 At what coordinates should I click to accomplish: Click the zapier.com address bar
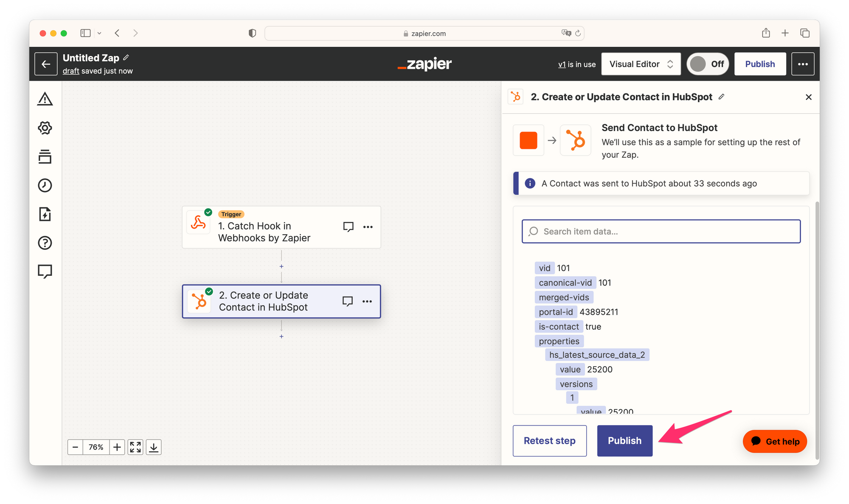pos(424,33)
